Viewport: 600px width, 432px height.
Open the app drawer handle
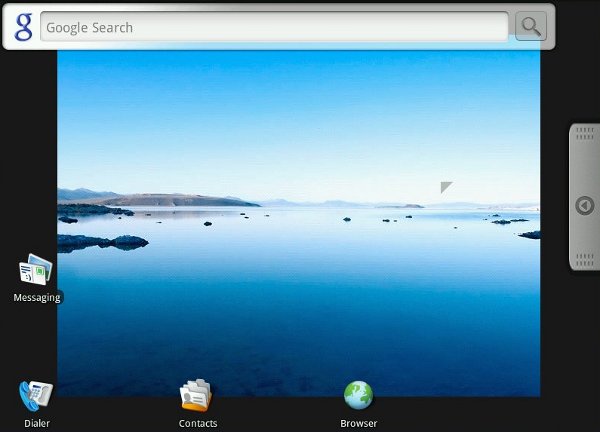[x=584, y=197]
